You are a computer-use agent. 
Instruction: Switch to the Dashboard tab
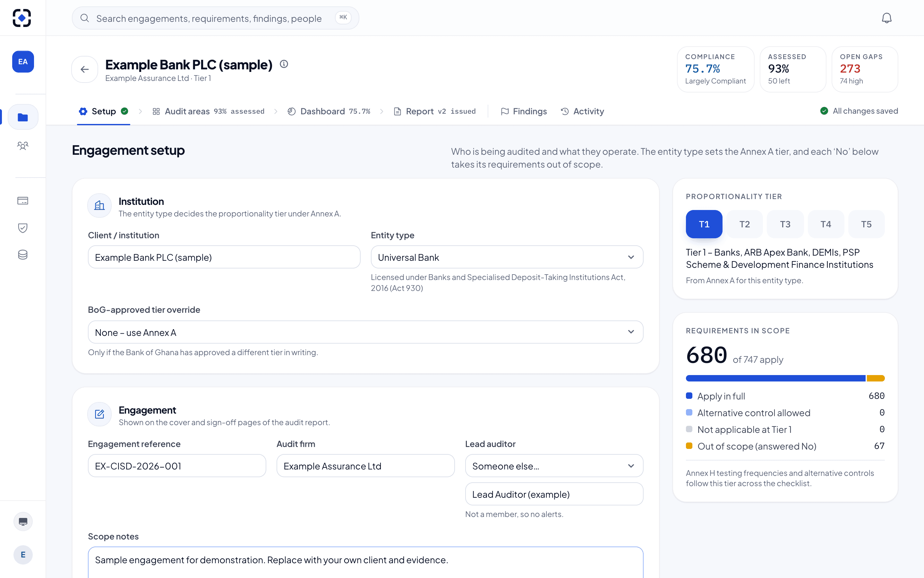[x=329, y=111]
